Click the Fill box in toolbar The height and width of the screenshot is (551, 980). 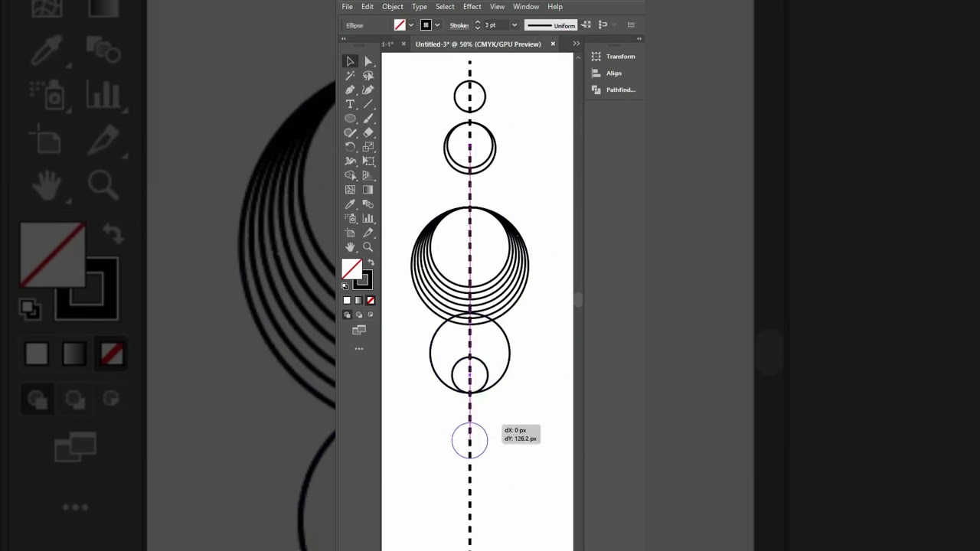point(351,269)
